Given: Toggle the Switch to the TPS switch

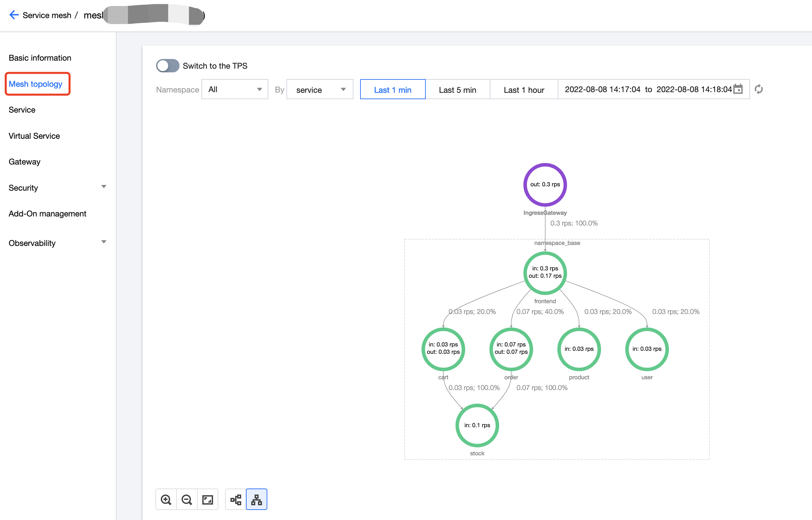Looking at the screenshot, I should click(x=167, y=66).
